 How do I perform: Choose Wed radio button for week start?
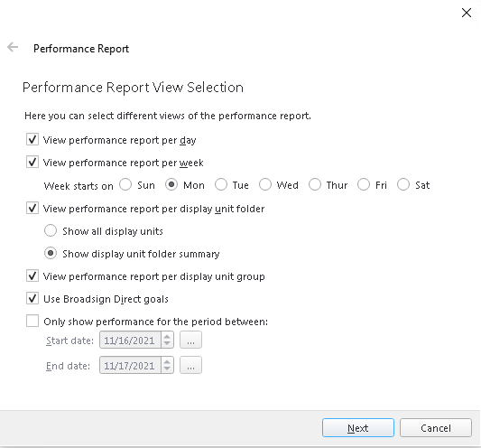pos(265,185)
